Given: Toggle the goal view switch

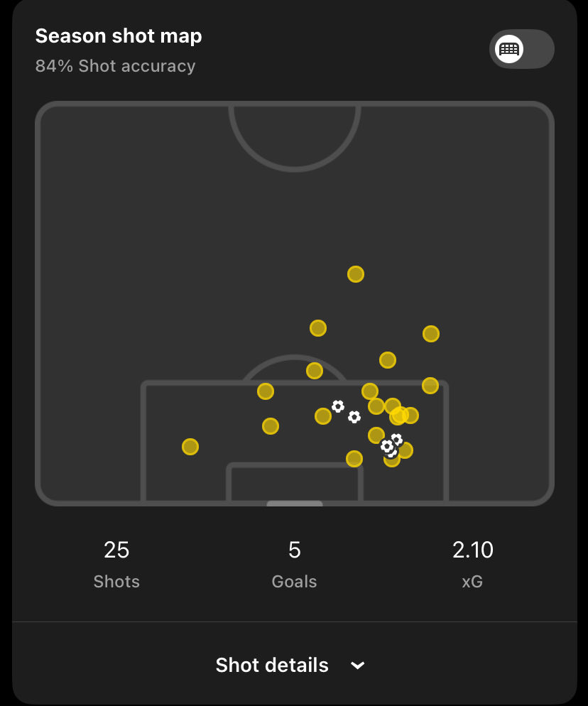Looking at the screenshot, I should point(522,50).
